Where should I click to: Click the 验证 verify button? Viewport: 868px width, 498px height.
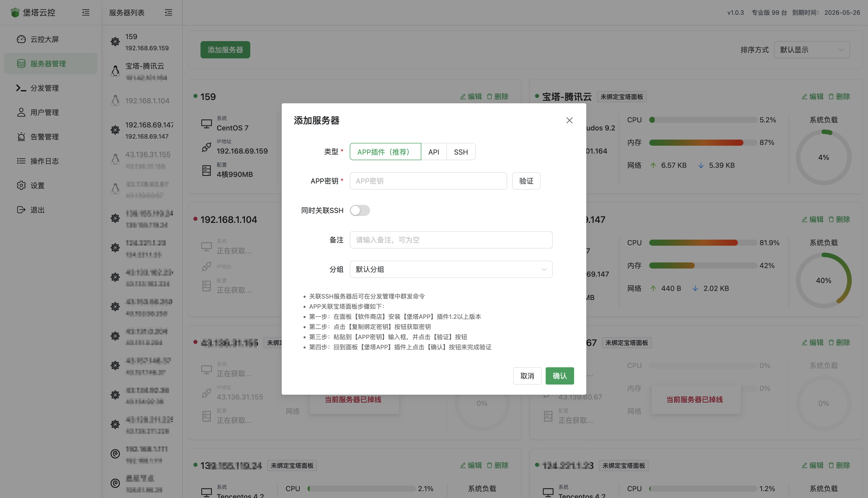[x=526, y=181]
